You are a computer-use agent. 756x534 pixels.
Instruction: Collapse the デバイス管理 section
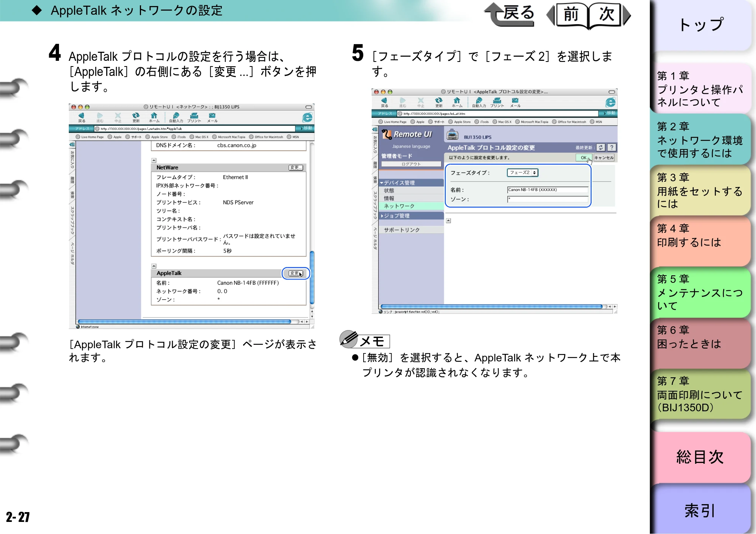[411, 183]
